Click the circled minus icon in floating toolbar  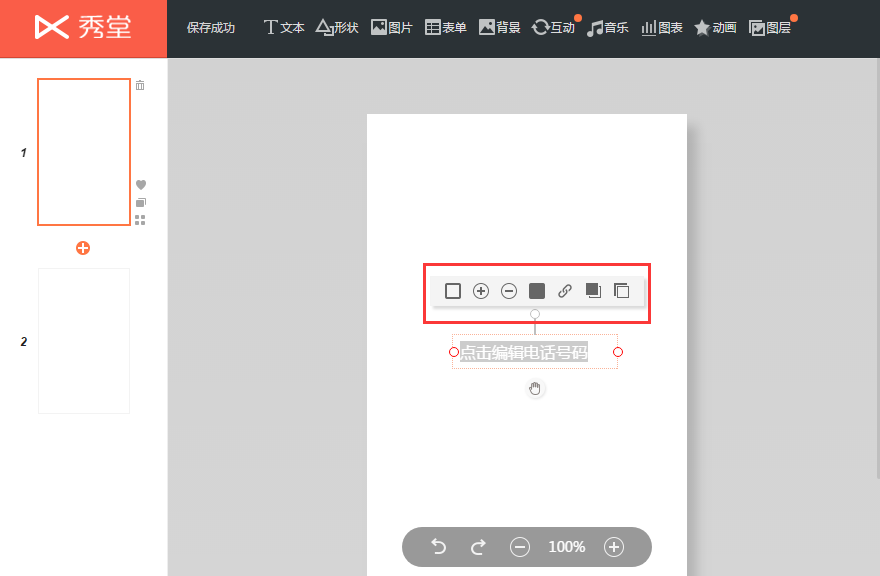click(509, 291)
